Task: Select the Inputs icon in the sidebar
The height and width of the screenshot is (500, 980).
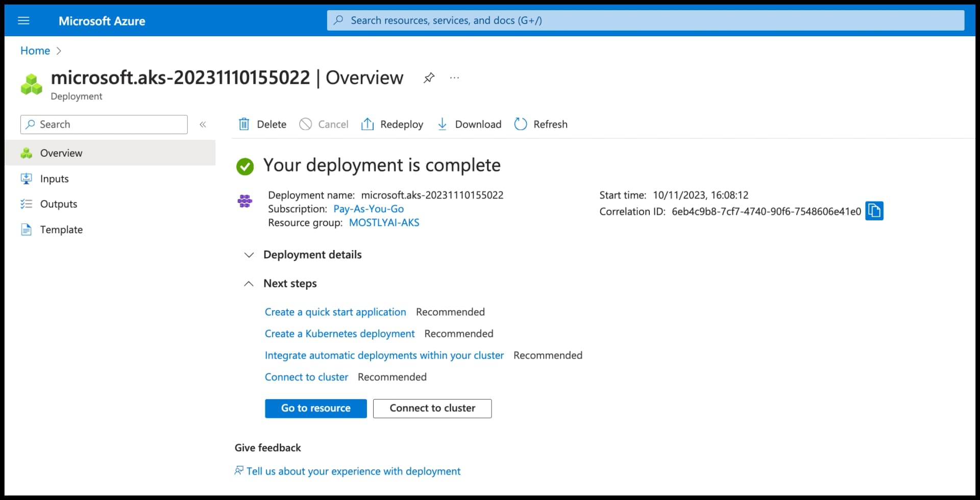Action: coord(27,178)
